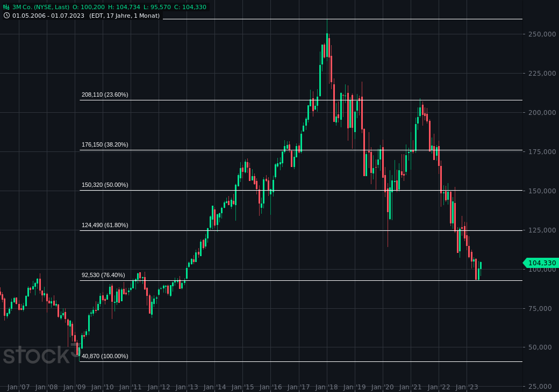
Task: Click the Jan '21 time axis label
Action: (411, 387)
